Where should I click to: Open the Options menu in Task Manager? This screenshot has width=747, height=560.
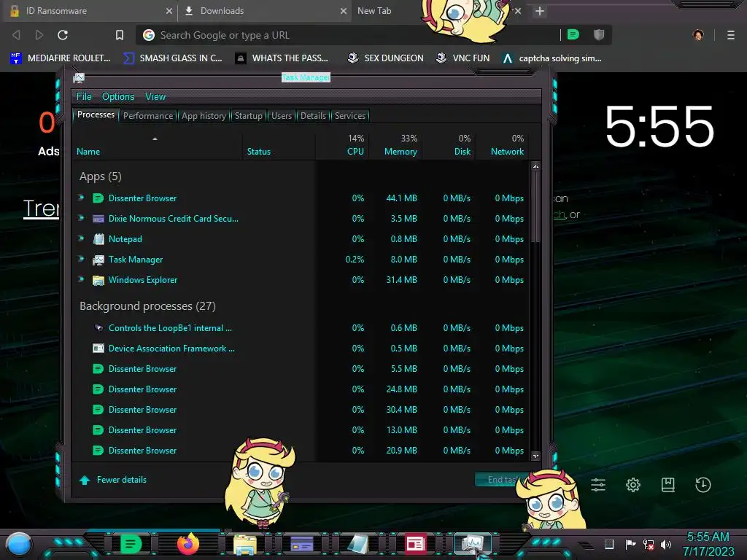[x=118, y=96]
